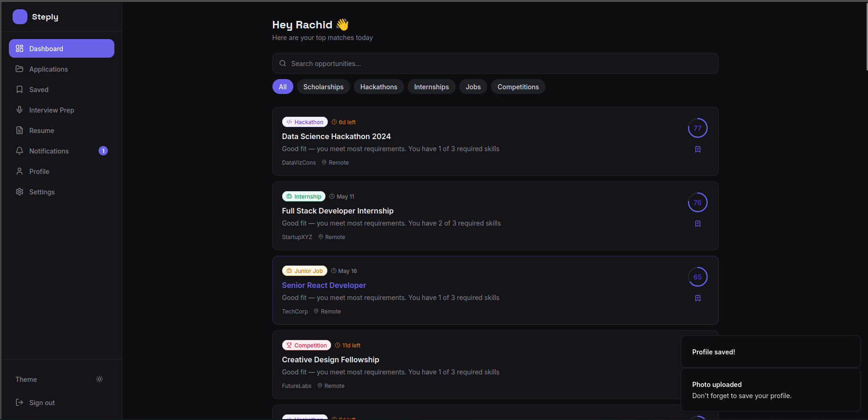Click the 76 match score circle

pyautogui.click(x=697, y=202)
